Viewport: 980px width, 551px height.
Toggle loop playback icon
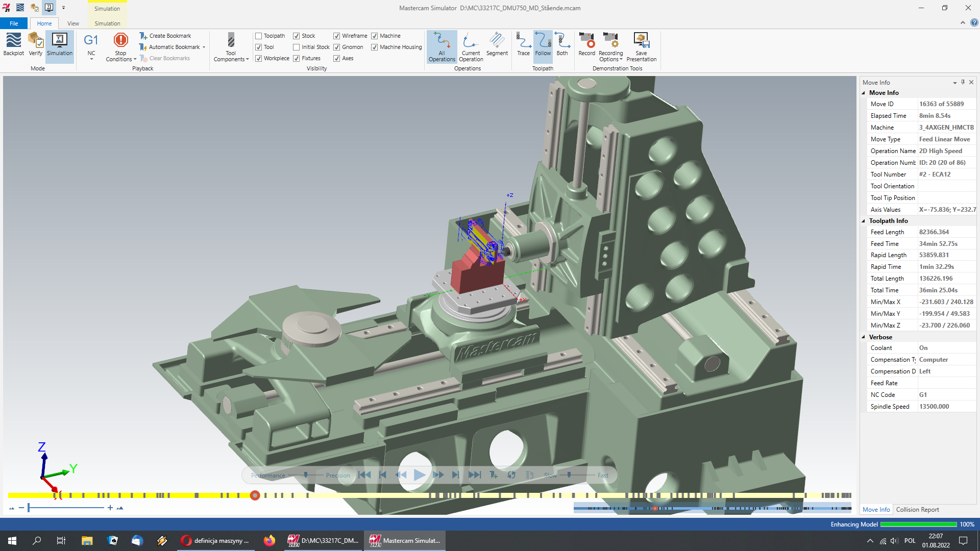click(511, 475)
